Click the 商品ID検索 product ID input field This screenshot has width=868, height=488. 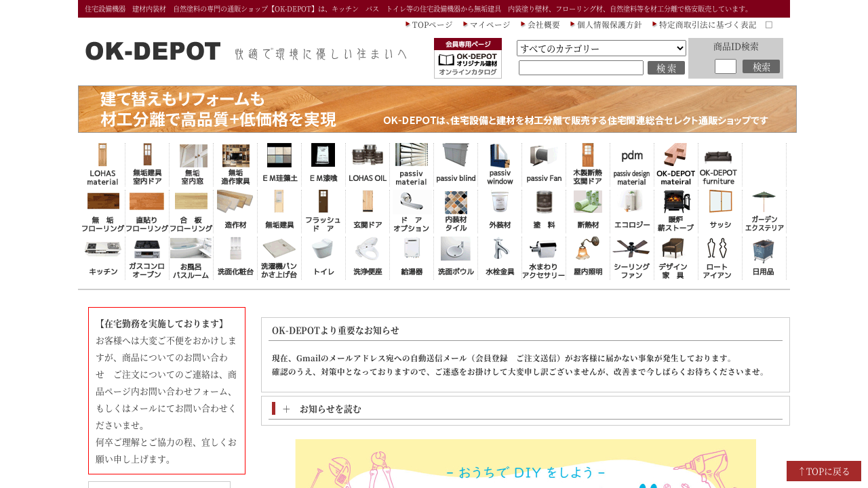pos(725,66)
